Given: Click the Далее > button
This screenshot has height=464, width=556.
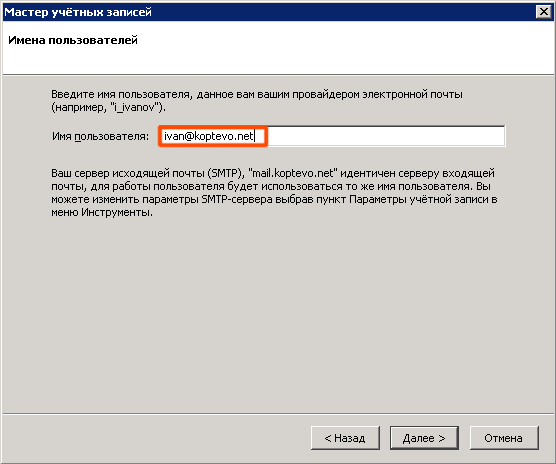Looking at the screenshot, I should [424, 438].
